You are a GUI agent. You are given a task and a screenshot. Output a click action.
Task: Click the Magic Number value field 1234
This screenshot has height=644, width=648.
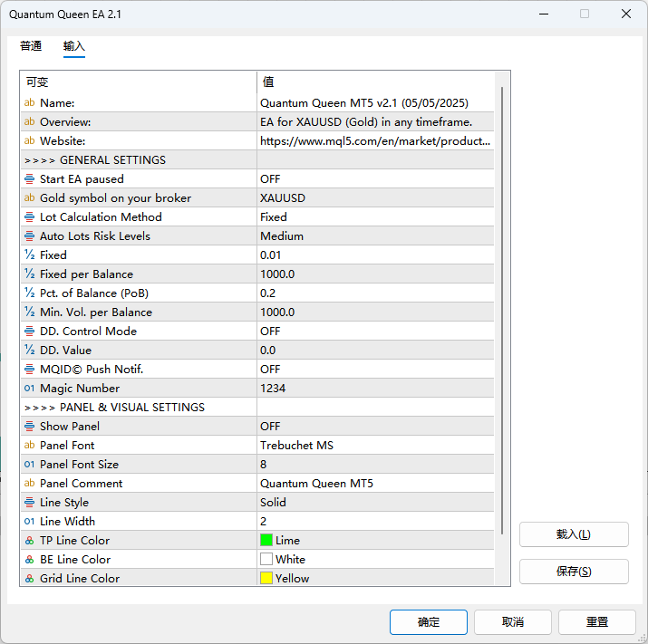coord(374,389)
